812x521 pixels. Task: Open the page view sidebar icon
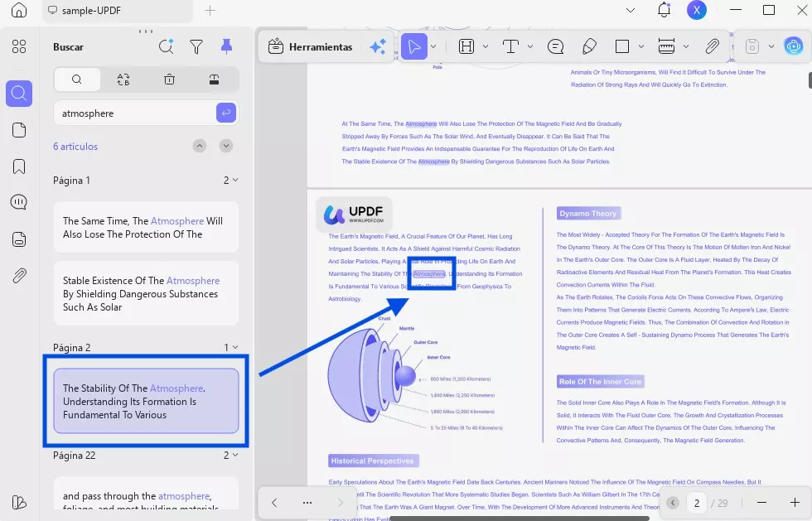pos(18,130)
